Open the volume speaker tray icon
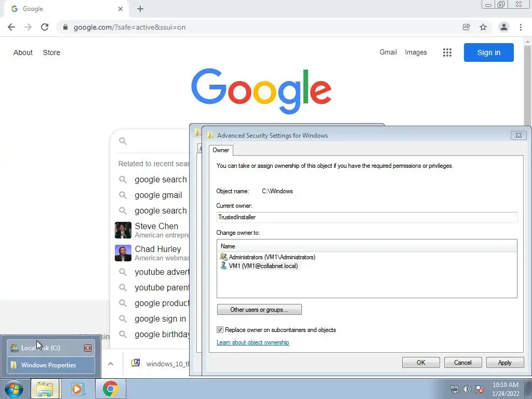Image resolution: width=532 pixels, height=399 pixels. click(x=467, y=389)
